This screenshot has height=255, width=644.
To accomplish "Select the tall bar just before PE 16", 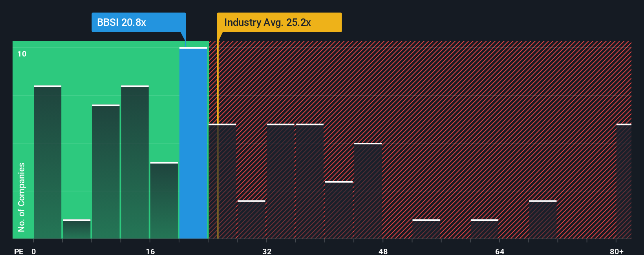I will pyautogui.click(x=135, y=162).
